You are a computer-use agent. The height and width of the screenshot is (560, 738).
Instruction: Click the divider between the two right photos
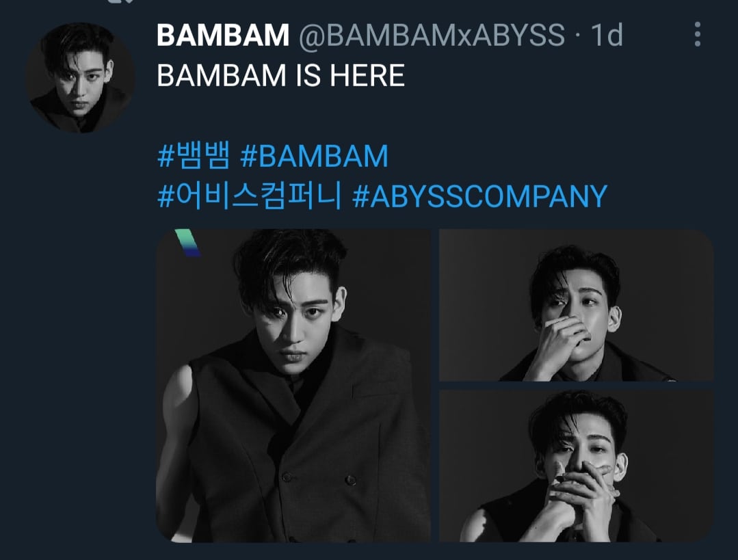pos(576,386)
